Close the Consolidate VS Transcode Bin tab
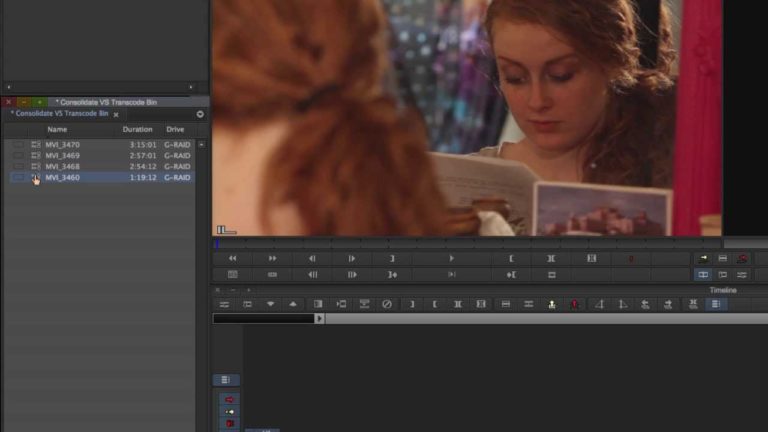Viewport: 768px width, 432px height. pos(116,115)
